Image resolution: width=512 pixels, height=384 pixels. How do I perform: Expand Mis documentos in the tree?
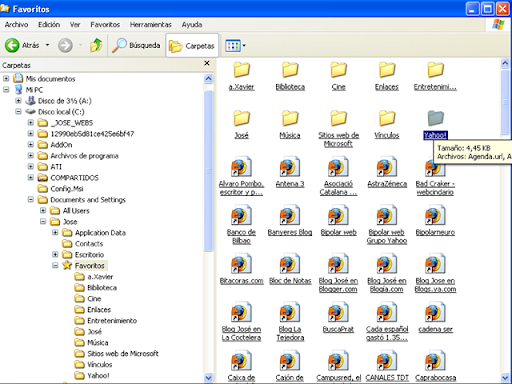6,79
